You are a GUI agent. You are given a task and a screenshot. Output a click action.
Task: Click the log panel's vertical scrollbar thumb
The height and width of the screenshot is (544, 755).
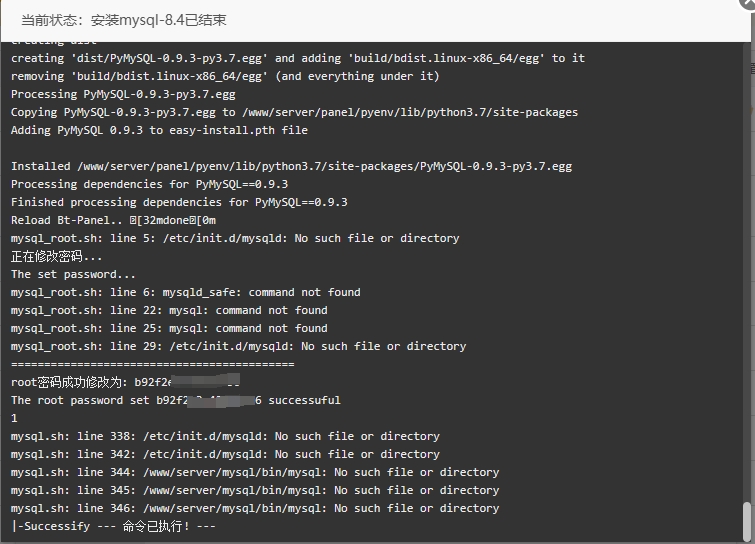click(746, 521)
